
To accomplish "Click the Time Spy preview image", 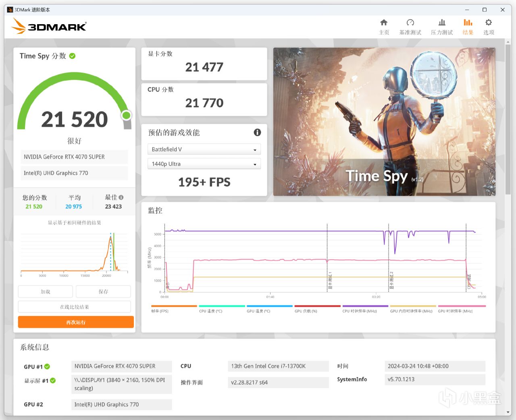I will (x=384, y=122).
